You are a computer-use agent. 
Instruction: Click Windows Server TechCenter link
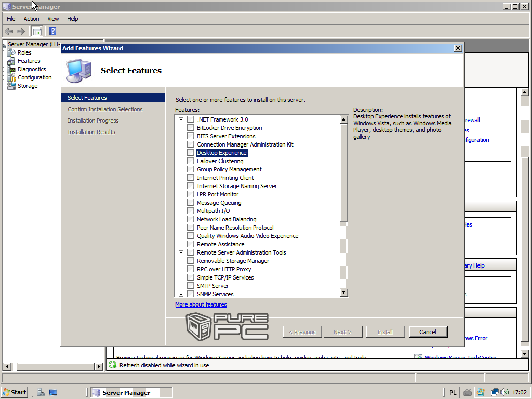click(460, 357)
